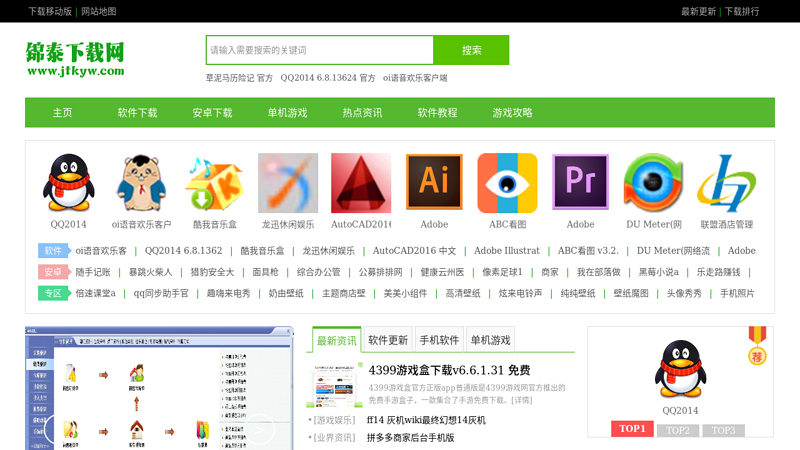This screenshot has width=800, height=450.
Task: Open the ff14 灰机wiki最终幻想14灰机 article
Action: point(426,420)
